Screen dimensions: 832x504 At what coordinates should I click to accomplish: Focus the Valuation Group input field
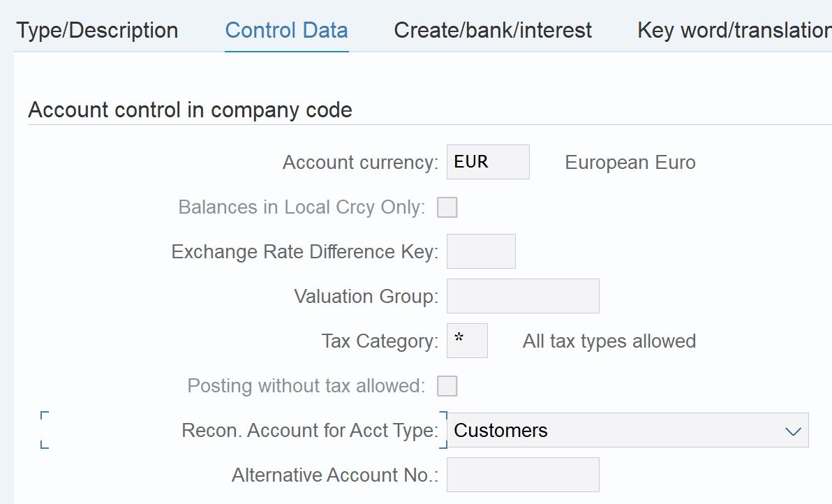tap(522, 296)
